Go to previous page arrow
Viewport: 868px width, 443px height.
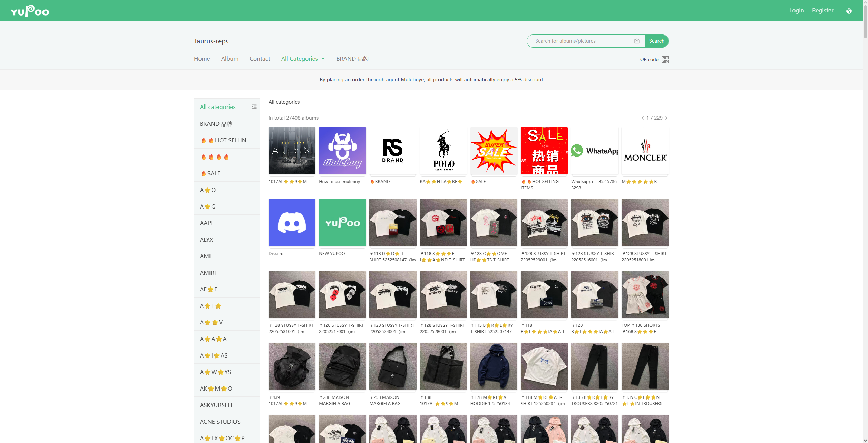[x=642, y=118]
